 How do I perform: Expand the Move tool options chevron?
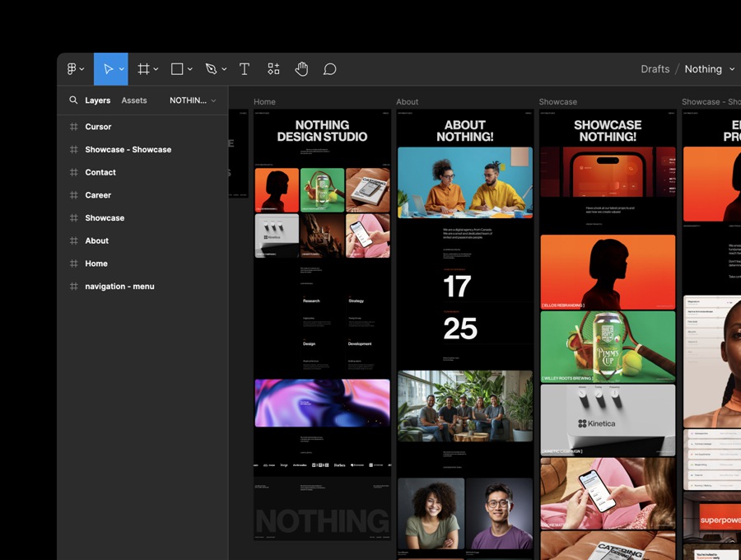122,69
